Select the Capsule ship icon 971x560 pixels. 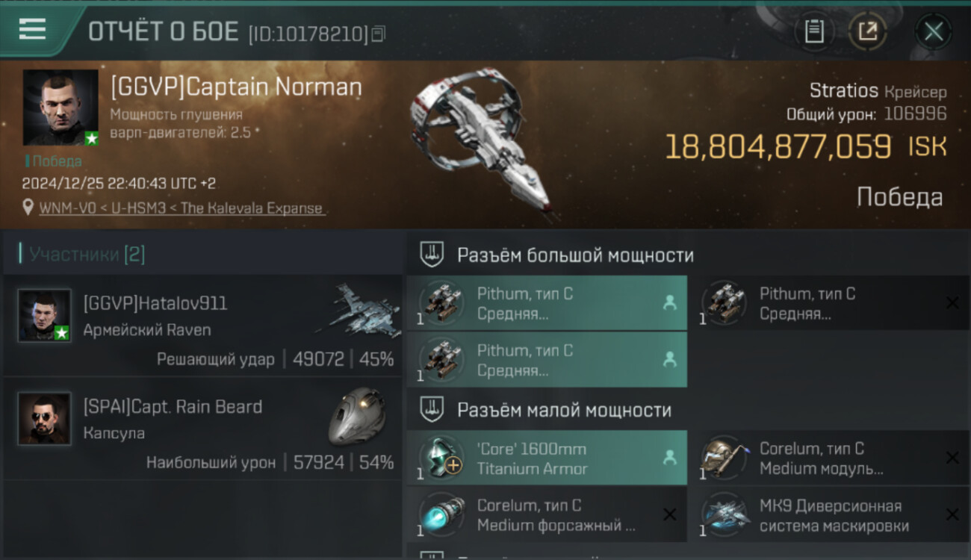click(357, 417)
